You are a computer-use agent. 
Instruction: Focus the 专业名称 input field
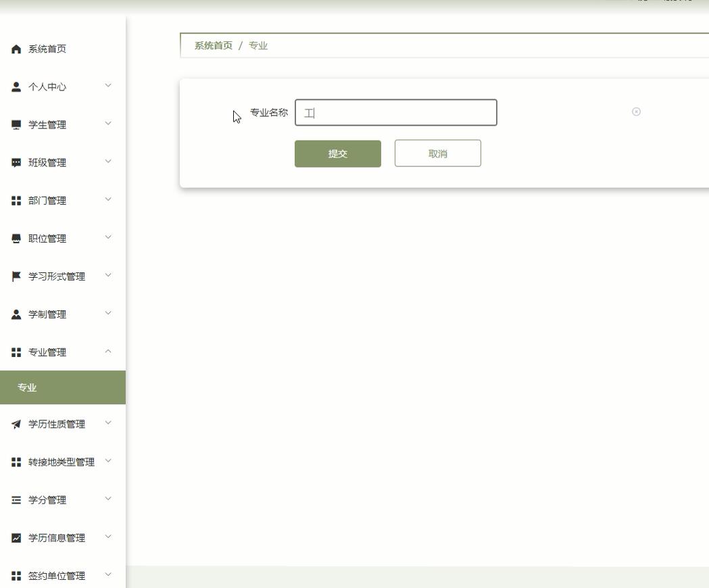point(396,113)
